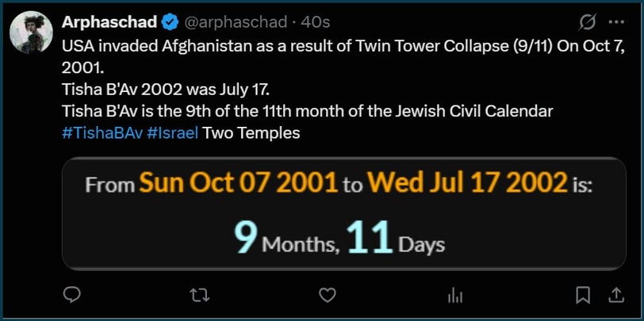Click the Arphaschad display name
The image size is (644, 321).
pyautogui.click(x=109, y=22)
